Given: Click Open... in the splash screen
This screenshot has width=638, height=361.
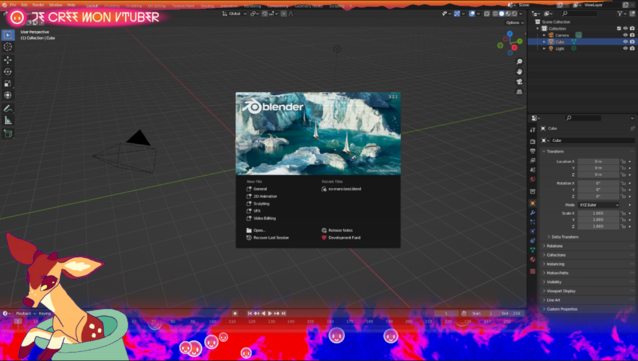Looking at the screenshot, I should (259, 230).
